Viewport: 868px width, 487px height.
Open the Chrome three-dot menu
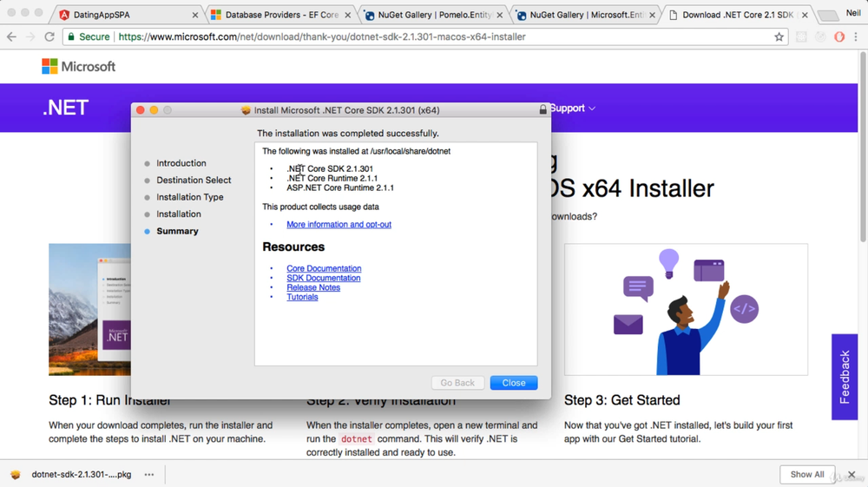click(856, 37)
